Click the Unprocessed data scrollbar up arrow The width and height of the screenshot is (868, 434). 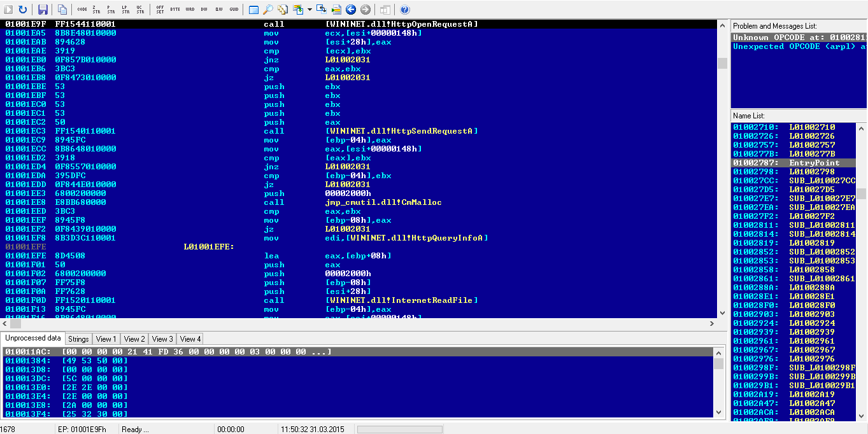coord(718,352)
